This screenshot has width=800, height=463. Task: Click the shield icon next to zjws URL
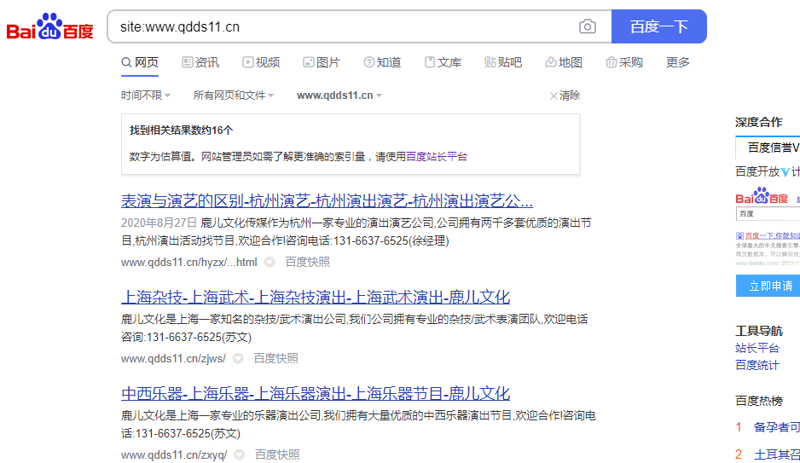coord(238,359)
